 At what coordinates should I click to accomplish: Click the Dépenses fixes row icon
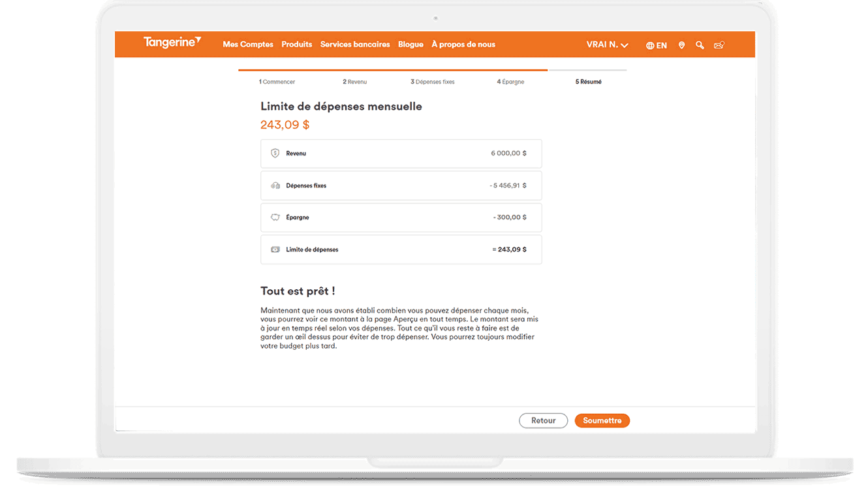275,185
